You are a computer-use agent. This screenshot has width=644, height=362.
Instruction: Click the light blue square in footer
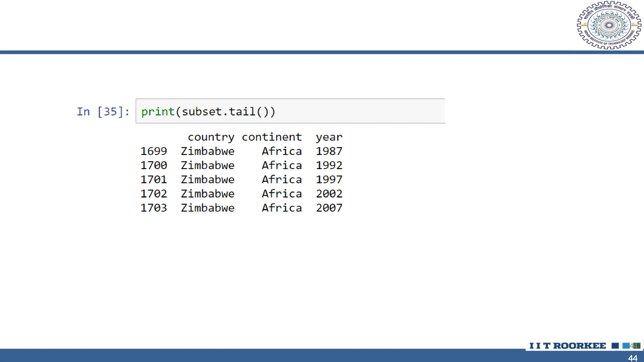(x=626, y=346)
